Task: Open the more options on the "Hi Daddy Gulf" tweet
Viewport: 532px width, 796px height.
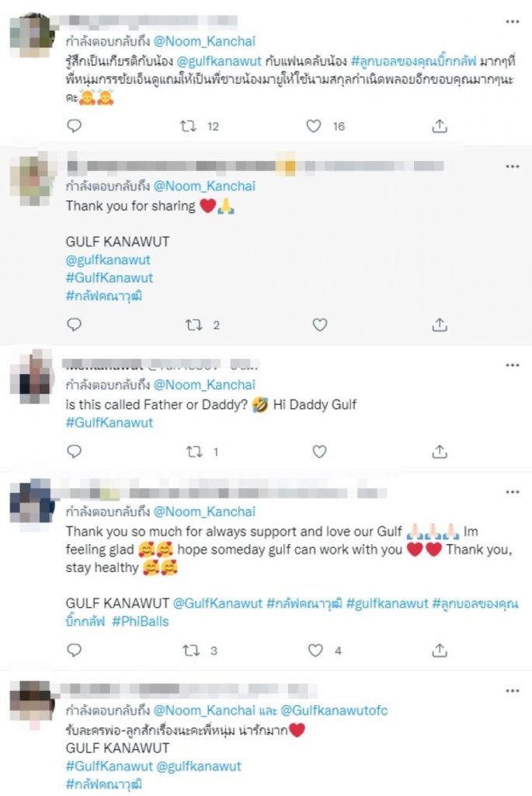Action: point(513,365)
